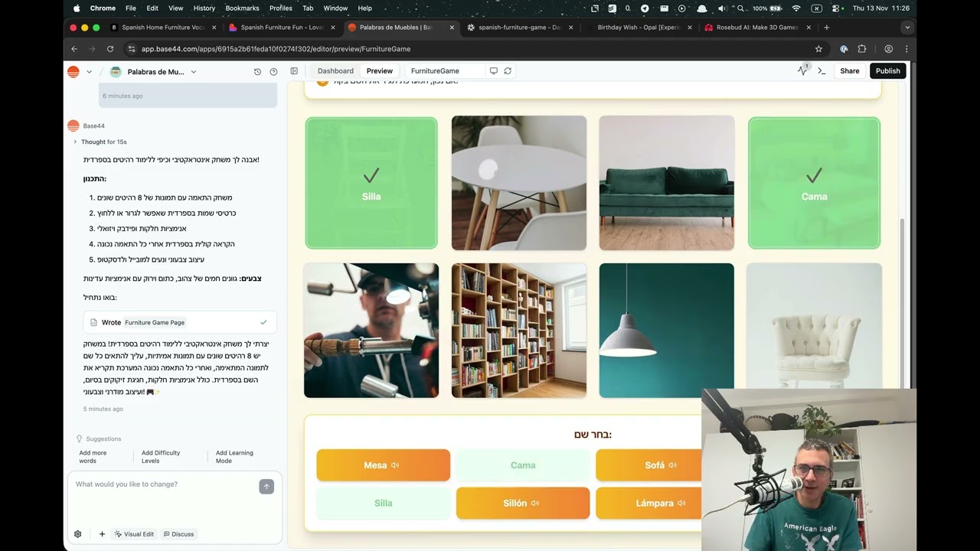Screen dimensions: 980x551
Task: Click the matched Silla green tile
Action: pyautogui.click(x=371, y=183)
